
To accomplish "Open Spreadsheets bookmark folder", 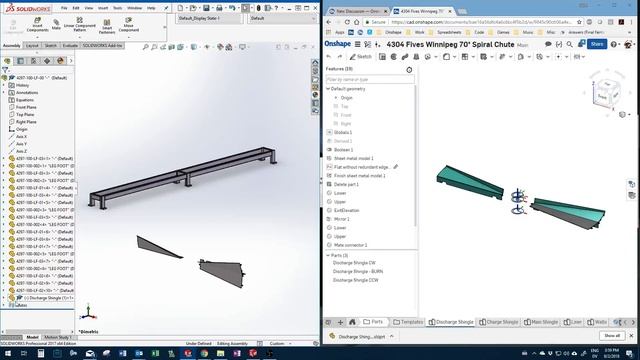I will (x=445, y=32).
